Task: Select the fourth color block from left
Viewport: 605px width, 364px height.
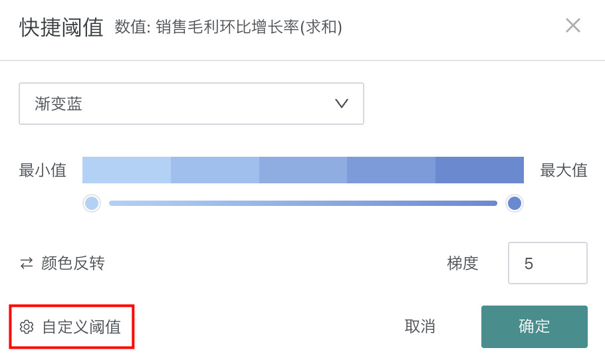Action: click(x=391, y=170)
